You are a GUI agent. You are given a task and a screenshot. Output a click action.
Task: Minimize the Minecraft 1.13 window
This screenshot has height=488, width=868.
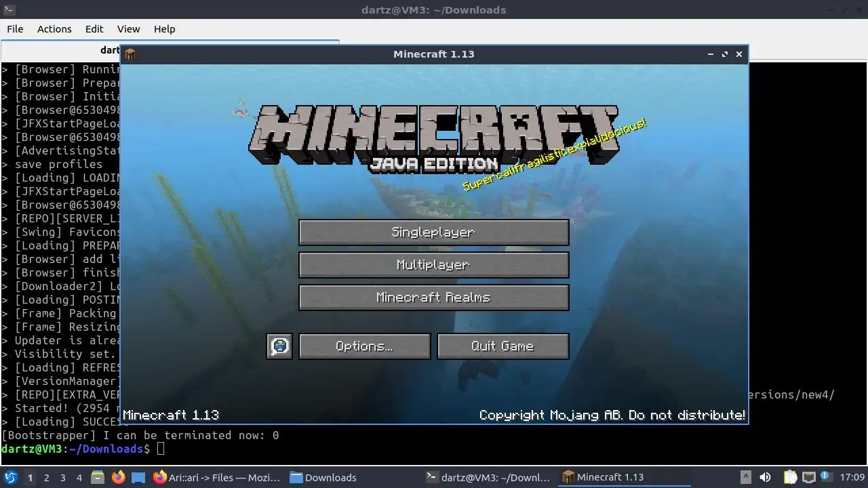click(x=711, y=54)
